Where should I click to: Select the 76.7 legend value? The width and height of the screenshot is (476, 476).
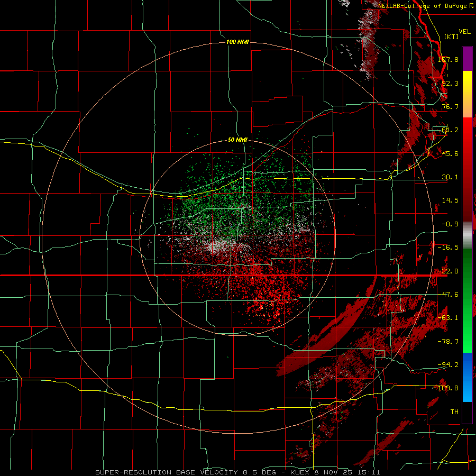click(450, 106)
